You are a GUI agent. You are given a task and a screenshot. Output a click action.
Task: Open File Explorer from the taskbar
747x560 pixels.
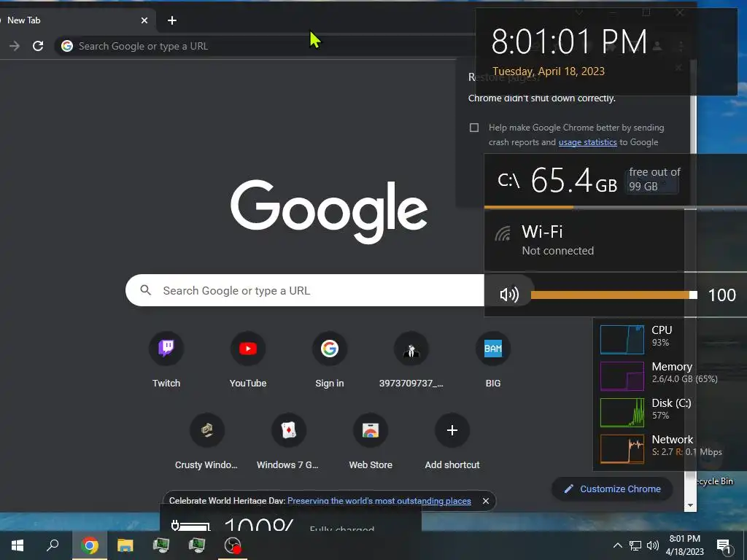click(x=125, y=545)
